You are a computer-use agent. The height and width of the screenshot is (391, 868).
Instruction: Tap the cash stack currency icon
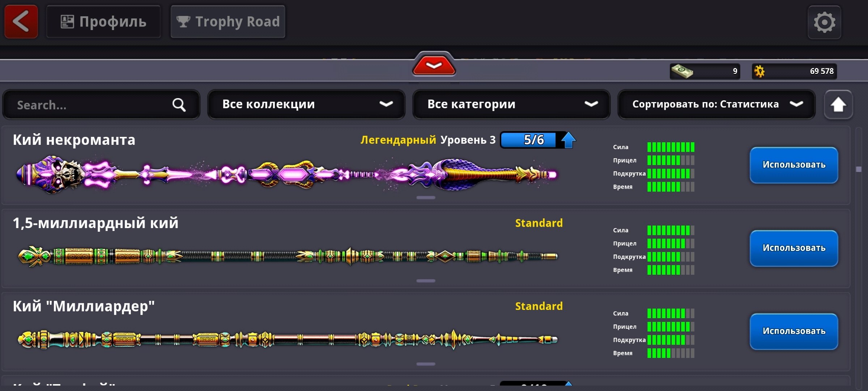(x=682, y=71)
